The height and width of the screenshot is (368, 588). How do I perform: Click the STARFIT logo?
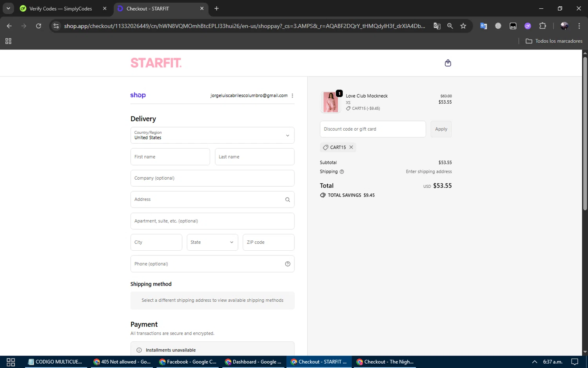[156, 63]
